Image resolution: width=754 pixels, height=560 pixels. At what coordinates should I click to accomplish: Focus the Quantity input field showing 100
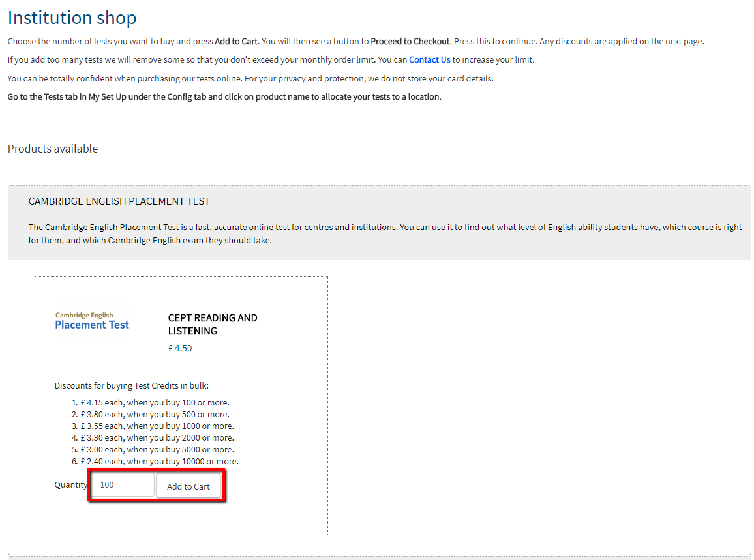pos(123,484)
